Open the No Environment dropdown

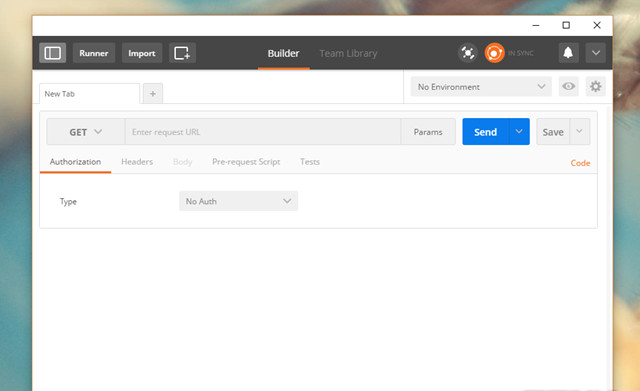pos(481,87)
